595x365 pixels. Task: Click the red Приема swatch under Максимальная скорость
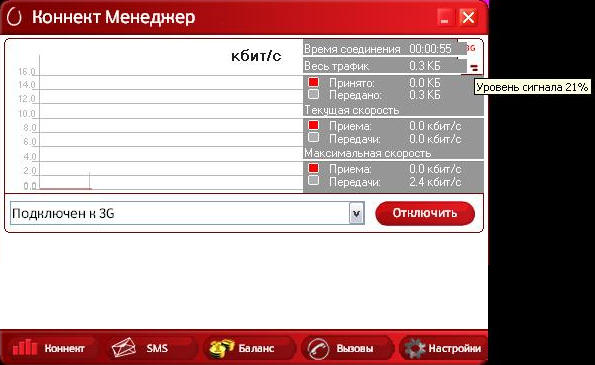coord(313,168)
